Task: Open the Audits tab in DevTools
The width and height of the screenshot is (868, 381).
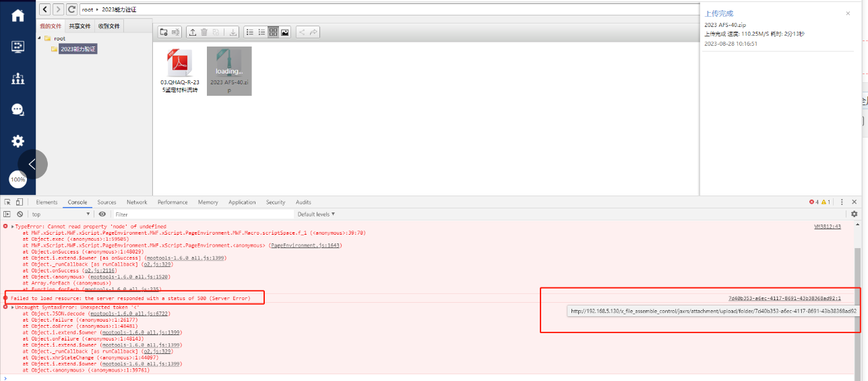Action: click(x=303, y=202)
